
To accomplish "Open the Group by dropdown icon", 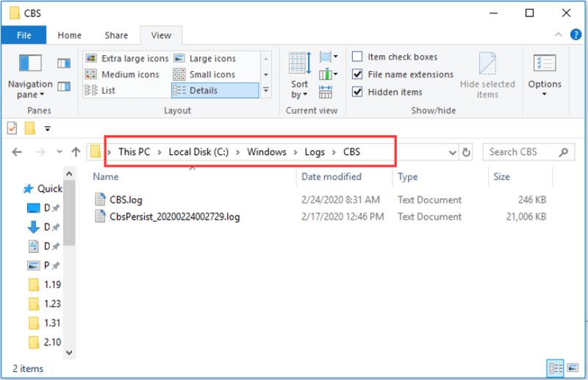I will pos(329,57).
